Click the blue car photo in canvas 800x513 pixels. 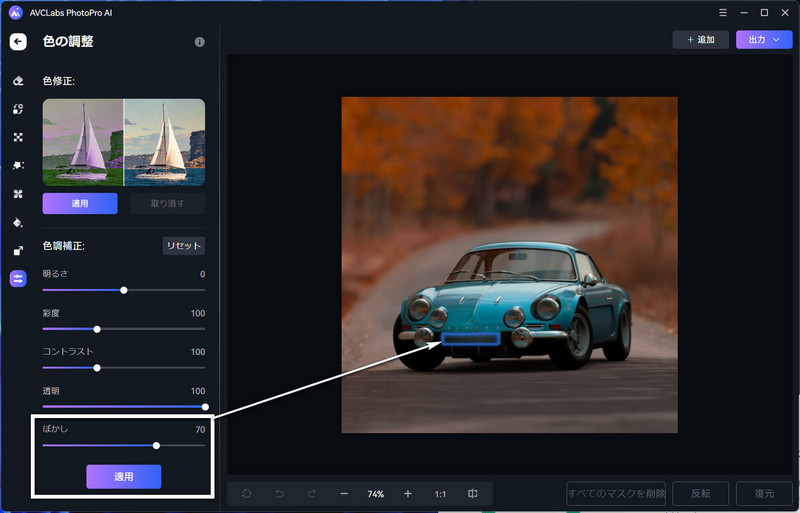pos(510,265)
